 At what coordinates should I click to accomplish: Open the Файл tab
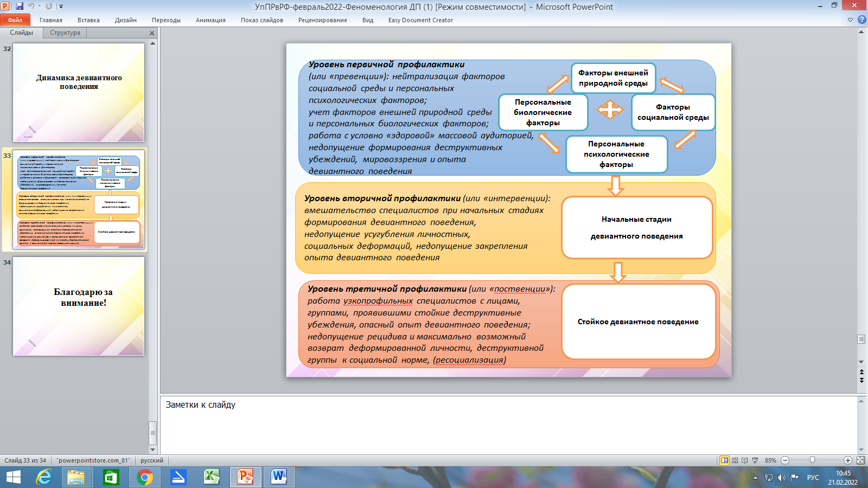[x=15, y=20]
